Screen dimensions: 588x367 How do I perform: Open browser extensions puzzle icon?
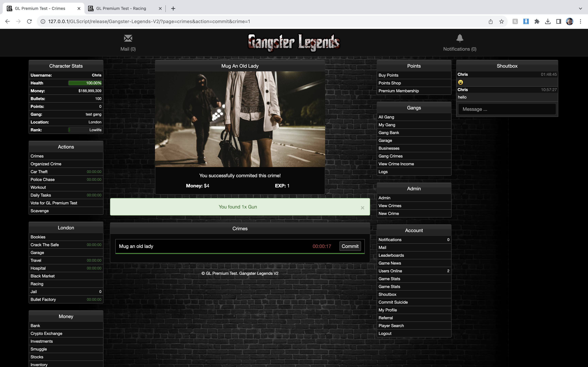point(537,21)
